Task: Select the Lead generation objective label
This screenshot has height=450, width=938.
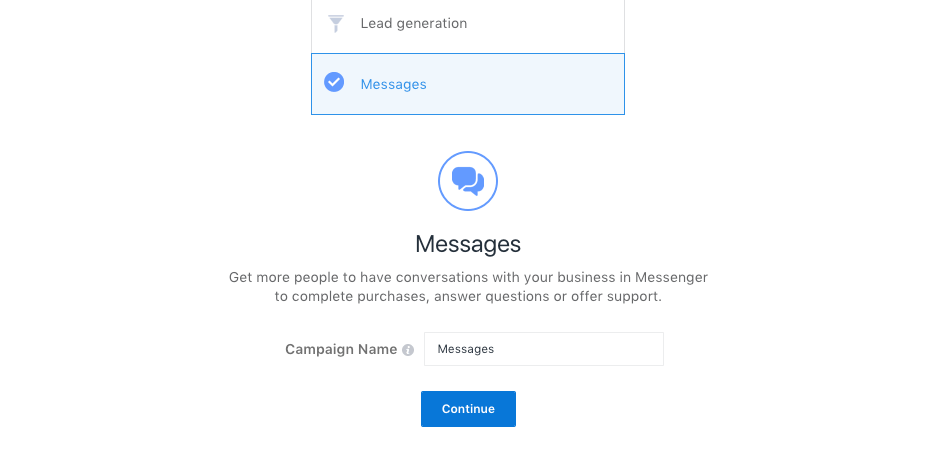Action: [x=413, y=23]
